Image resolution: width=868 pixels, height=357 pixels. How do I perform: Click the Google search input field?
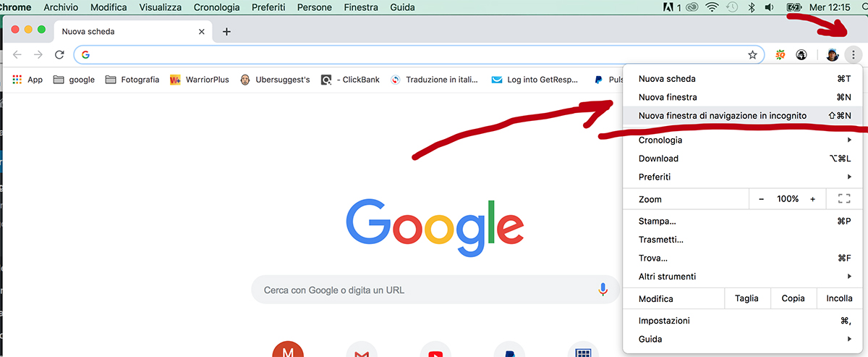427,290
